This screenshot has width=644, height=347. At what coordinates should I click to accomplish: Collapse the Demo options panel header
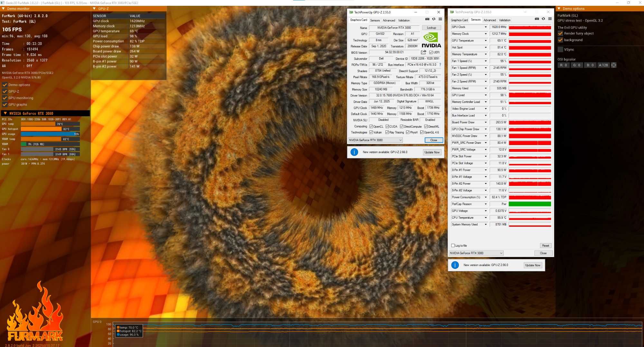click(x=559, y=9)
